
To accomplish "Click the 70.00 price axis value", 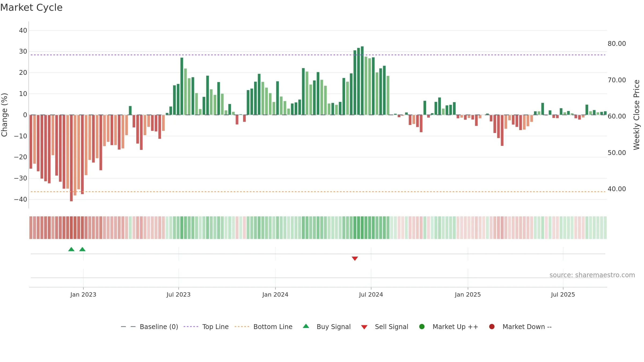I will tap(617, 80).
